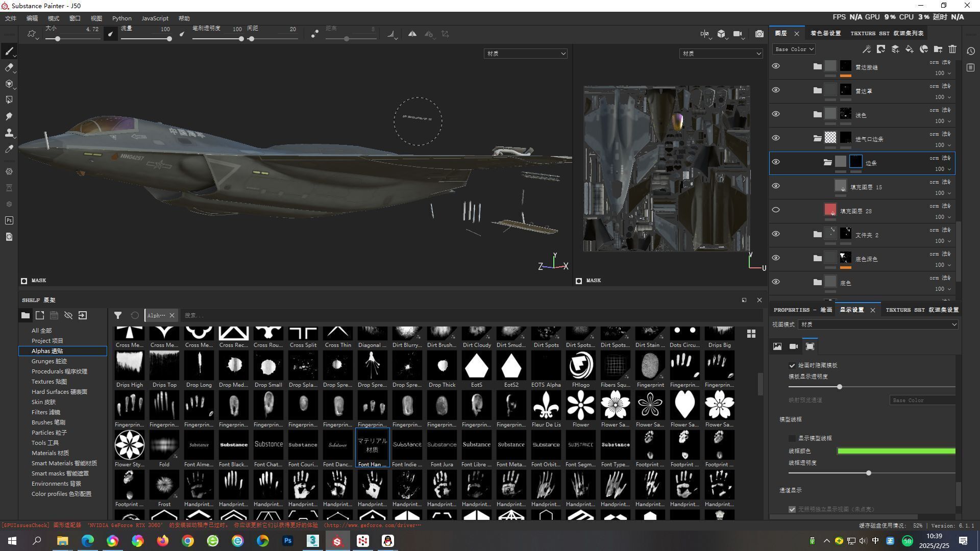Enable the 显示模型线框 checkbox
The image size is (980, 551).
coord(792,438)
